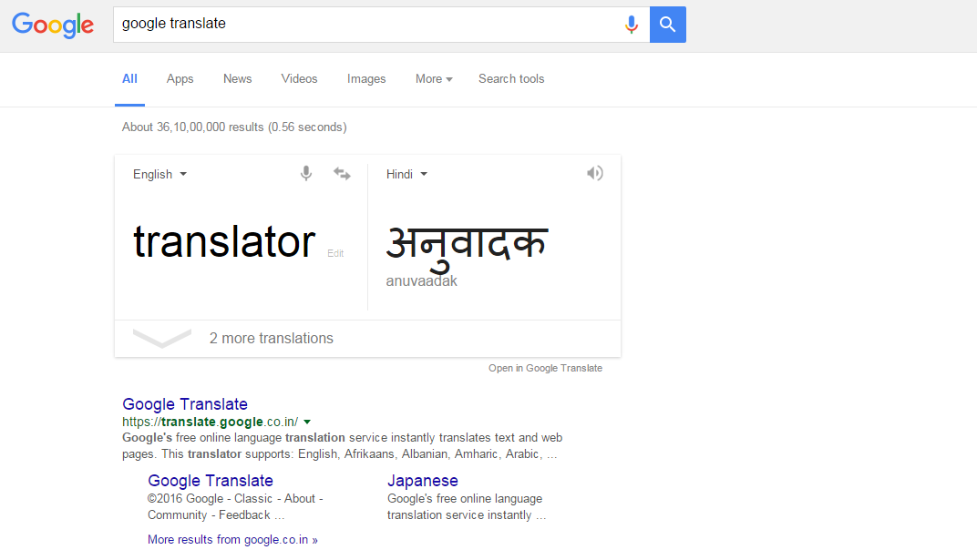Open in Google Translate link
Screen dimensions: 977x560
(x=545, y=369)
